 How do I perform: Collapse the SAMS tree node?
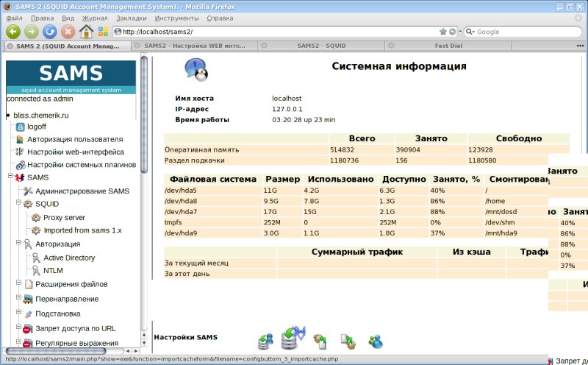[x=10, y=176]
